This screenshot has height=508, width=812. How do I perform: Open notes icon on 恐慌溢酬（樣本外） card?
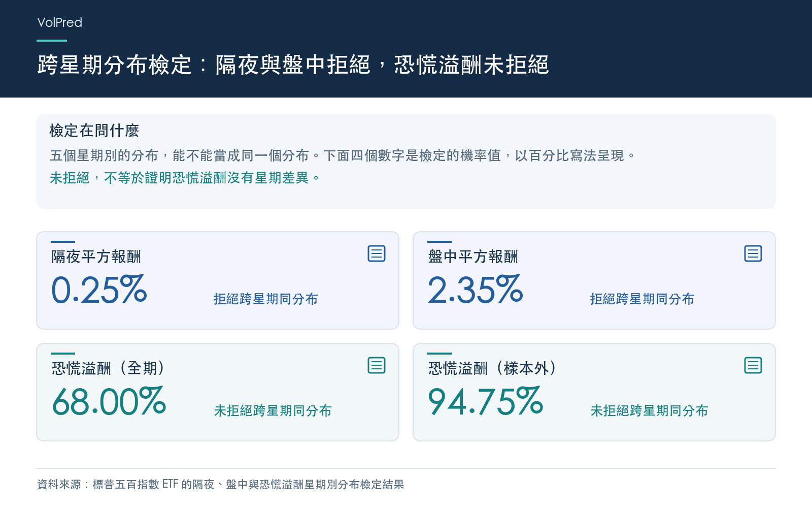click(753, 365)
